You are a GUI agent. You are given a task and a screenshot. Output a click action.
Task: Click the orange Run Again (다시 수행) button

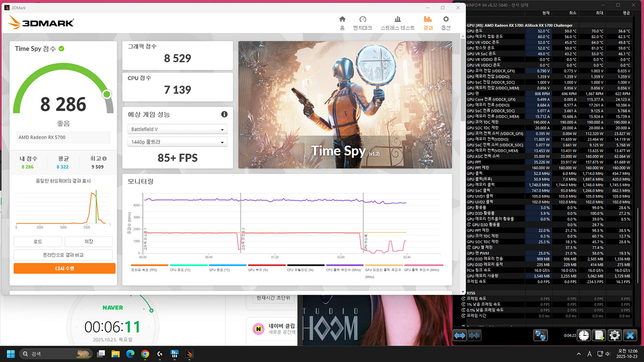[x=64, y=268]
